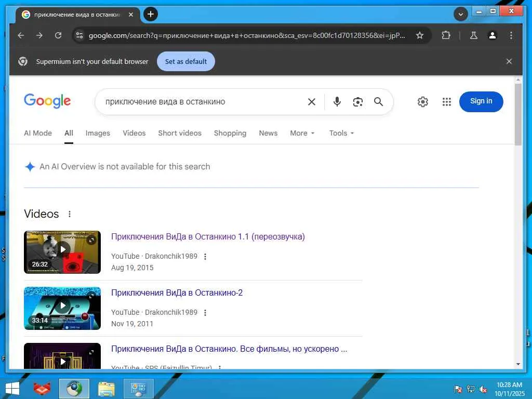
Task: Expand the Tools dropdown
Action: [x=341, y=133]
